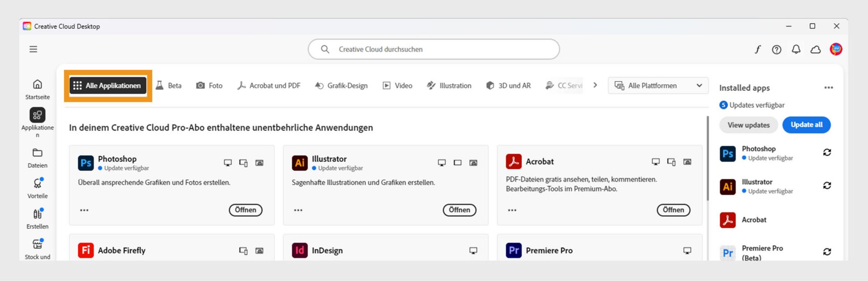Switch to the Video tab
Image resolution: width=868 pixels, height=281 pixels.
tap(397, 86)
